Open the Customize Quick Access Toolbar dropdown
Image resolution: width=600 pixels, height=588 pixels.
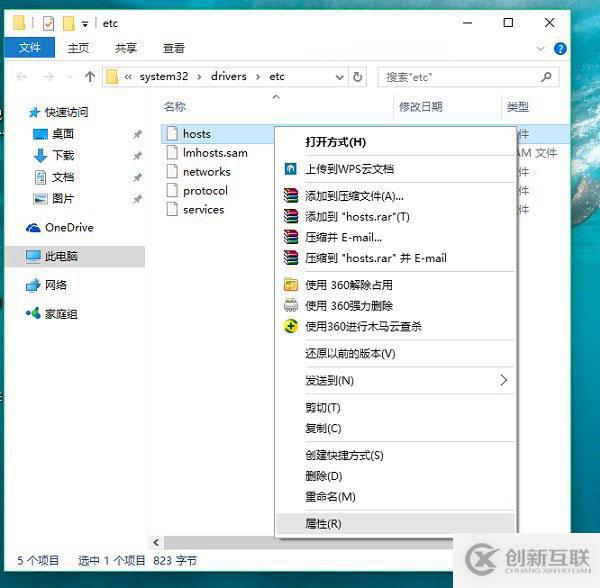85,24
